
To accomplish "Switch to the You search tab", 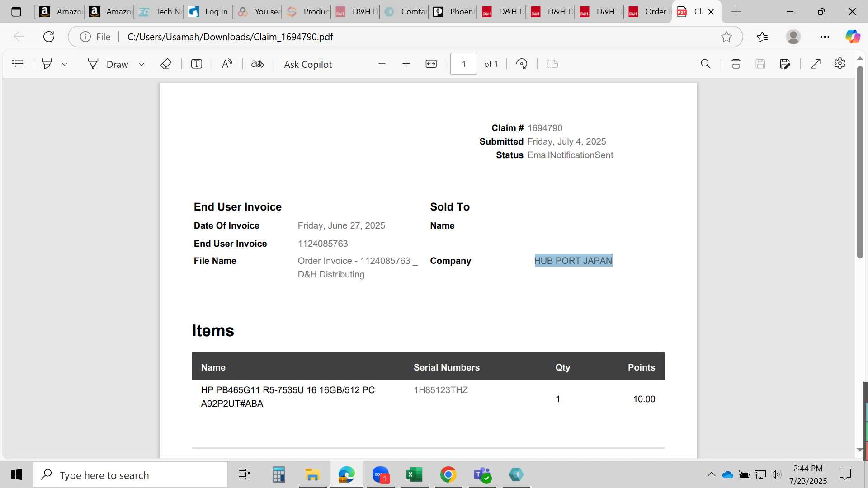I will pos(258,12).
